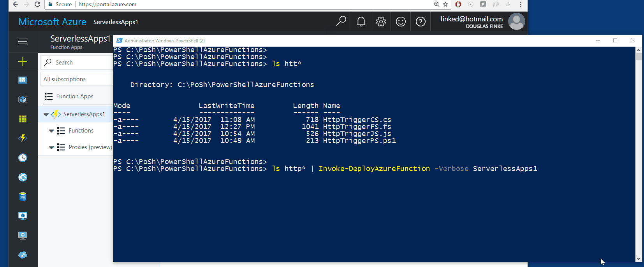Click HttpTriggerFS.fs in the listing
644x267 pixels.
(357, 127)
